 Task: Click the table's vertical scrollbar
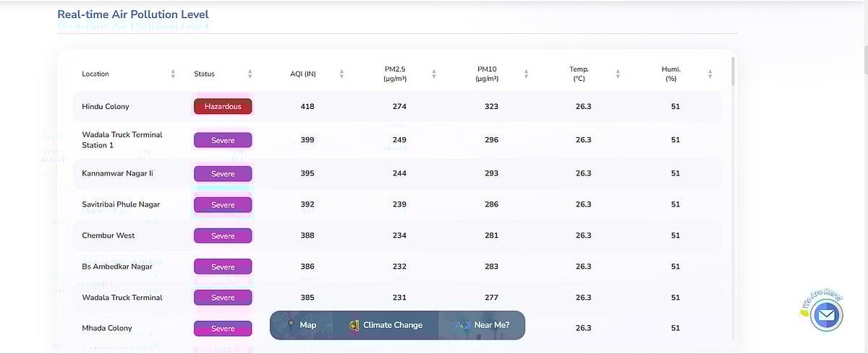point(733,72)
